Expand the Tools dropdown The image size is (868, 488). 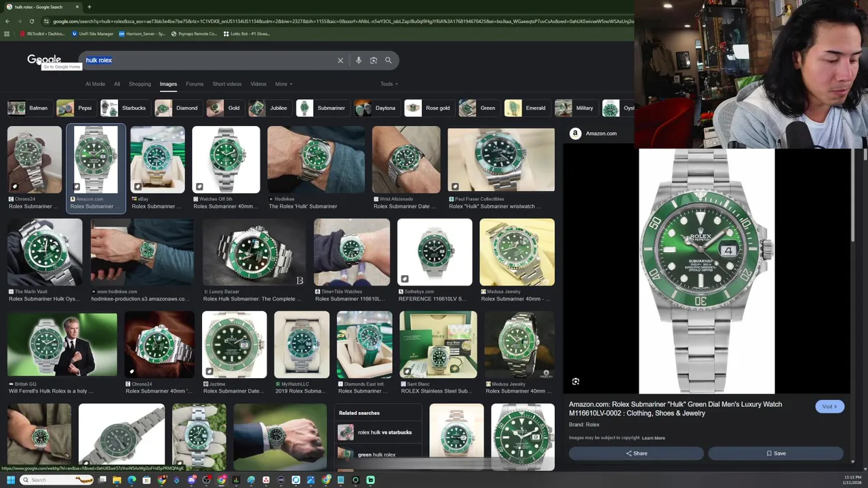click(389, 84)
